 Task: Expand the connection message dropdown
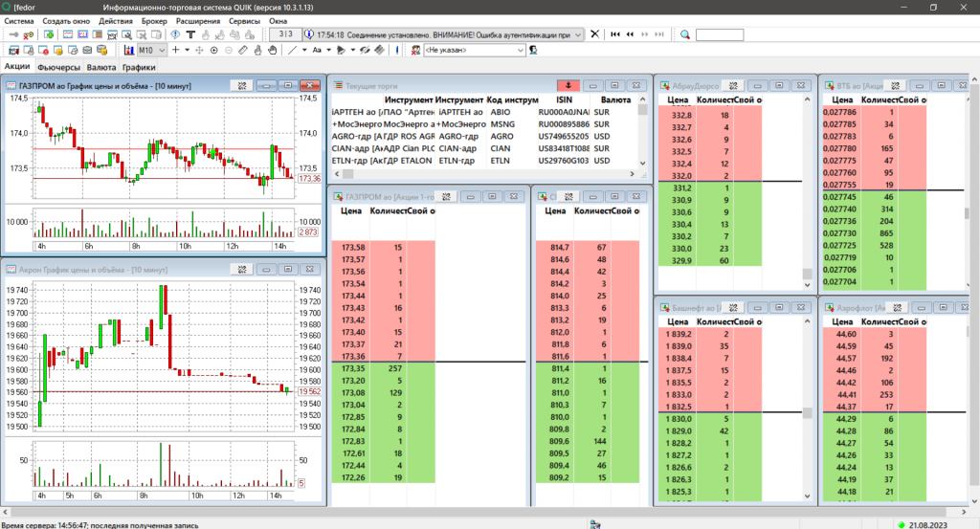pos(576,34)
